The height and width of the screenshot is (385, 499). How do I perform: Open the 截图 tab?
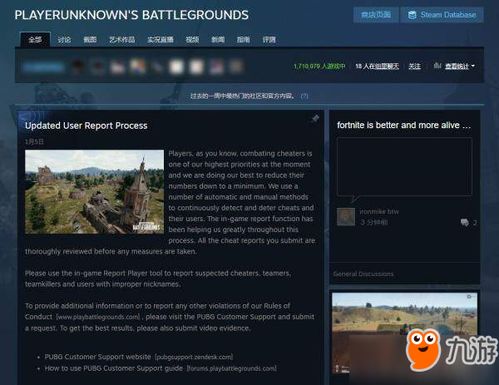[x=90, y=40]
